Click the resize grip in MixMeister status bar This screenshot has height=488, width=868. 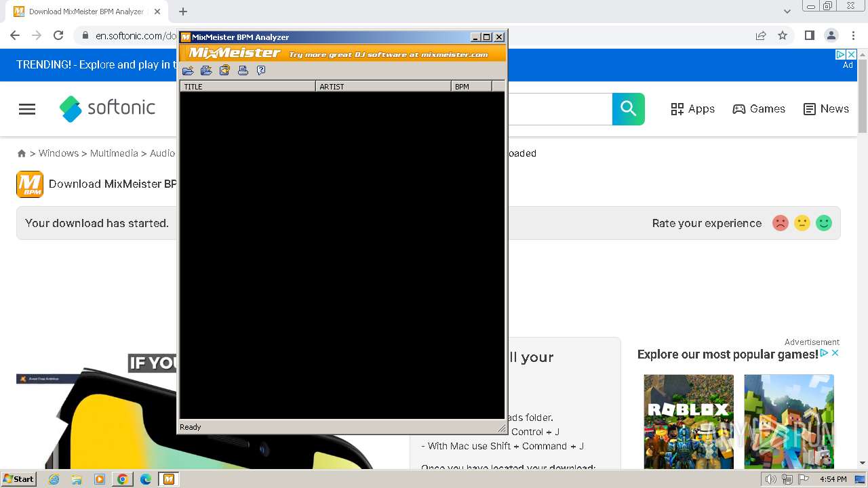(x=502, y=428)
